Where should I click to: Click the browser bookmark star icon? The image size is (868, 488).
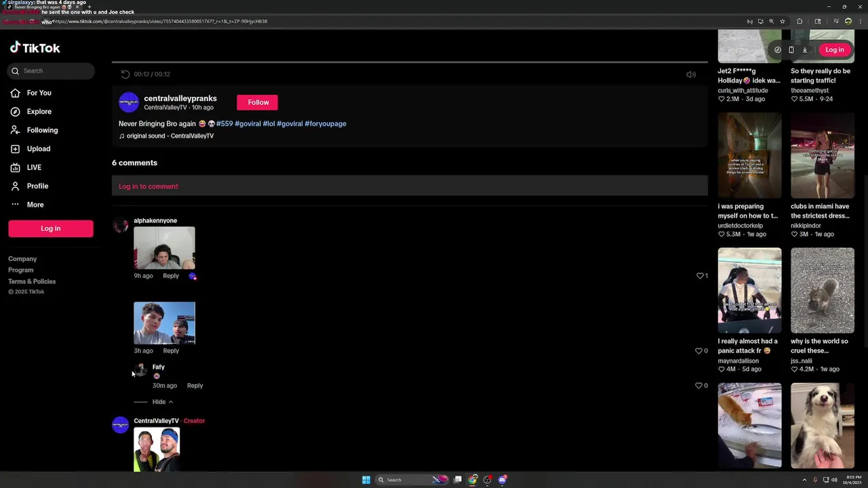pyautogui.click(x=782, y=22)
